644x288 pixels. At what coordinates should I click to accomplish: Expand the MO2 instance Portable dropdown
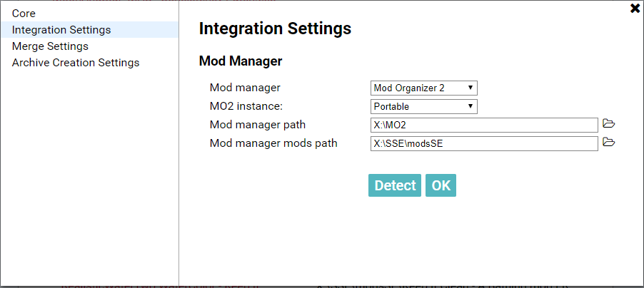(x=423, y=106)
